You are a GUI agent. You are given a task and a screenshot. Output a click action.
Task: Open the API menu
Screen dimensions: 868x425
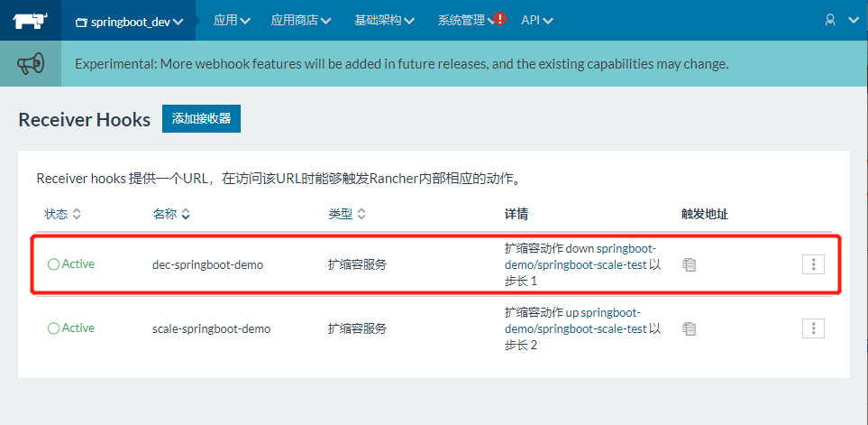537,20
